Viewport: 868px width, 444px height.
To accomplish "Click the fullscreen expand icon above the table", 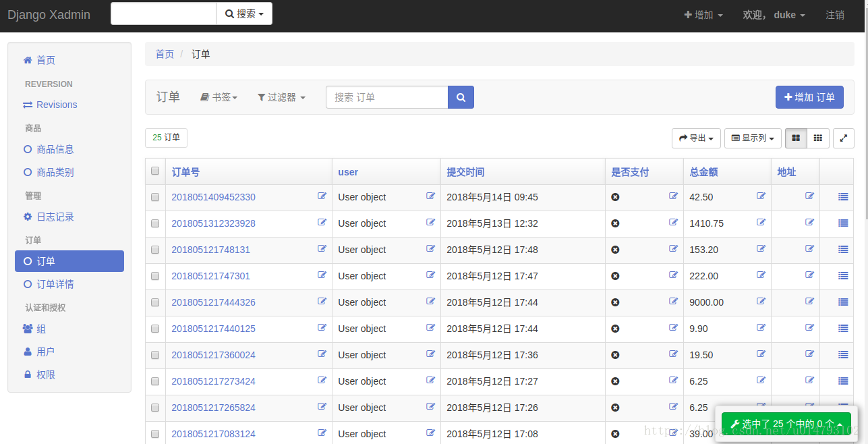I will point(843,138).
